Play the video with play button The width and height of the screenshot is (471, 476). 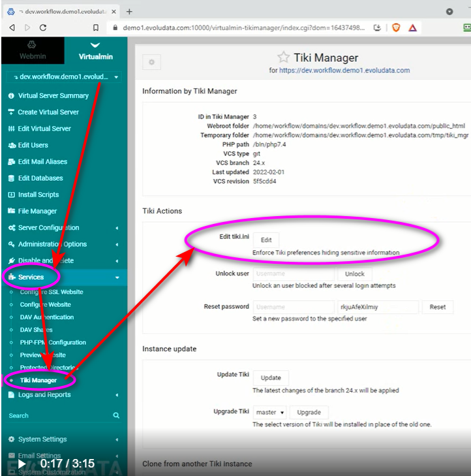click(22, 464)
